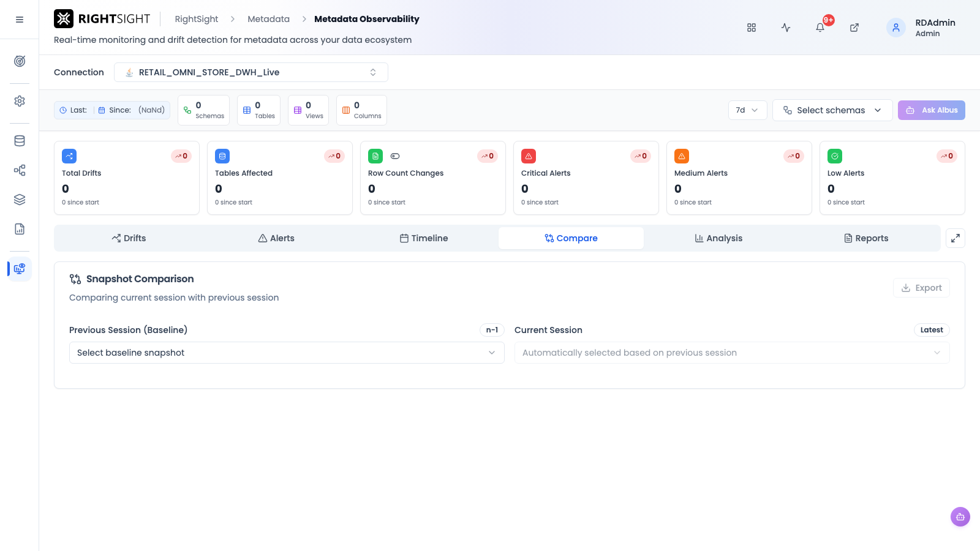This screenshot has width=980, height=551.
Task: Open the Current Session snapshot dropdown
Action: 732,353
